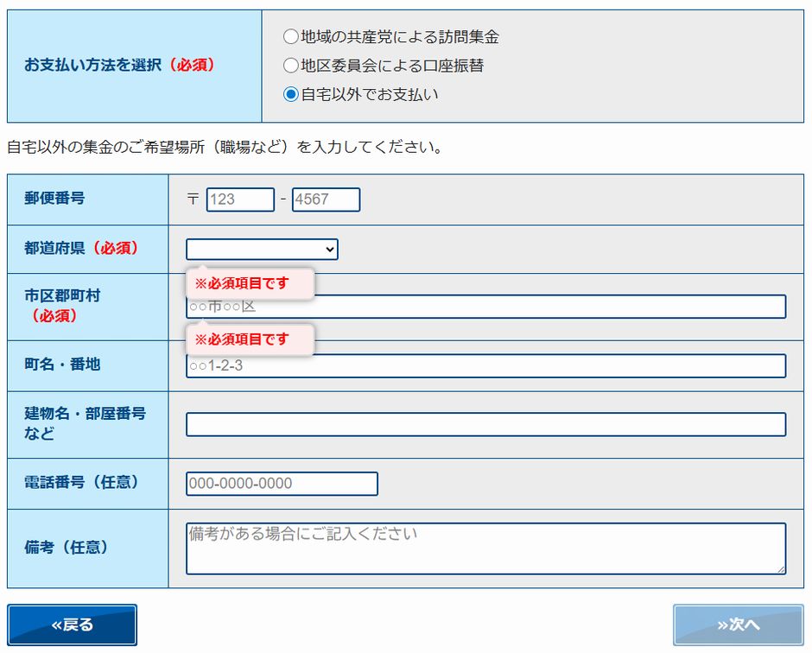This screenshot has width=812, height=653.
Task: Click the second postal code field showing 4567
Action: click(324, 199)
